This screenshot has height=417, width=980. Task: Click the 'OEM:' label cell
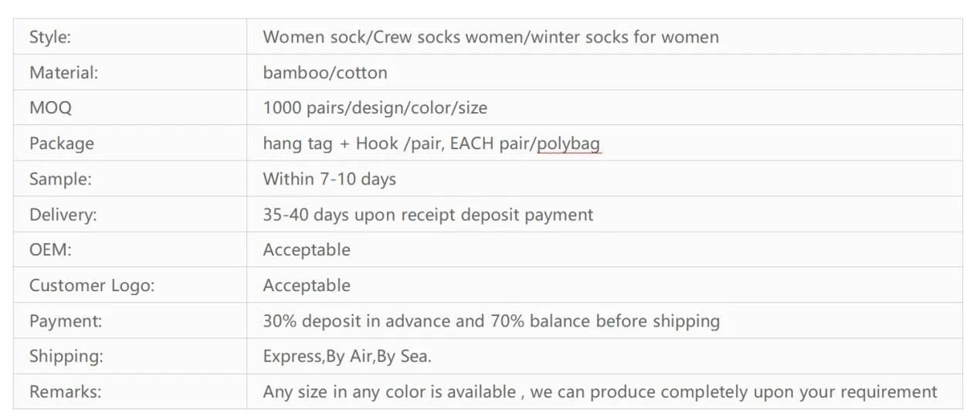tap(130, 249)
